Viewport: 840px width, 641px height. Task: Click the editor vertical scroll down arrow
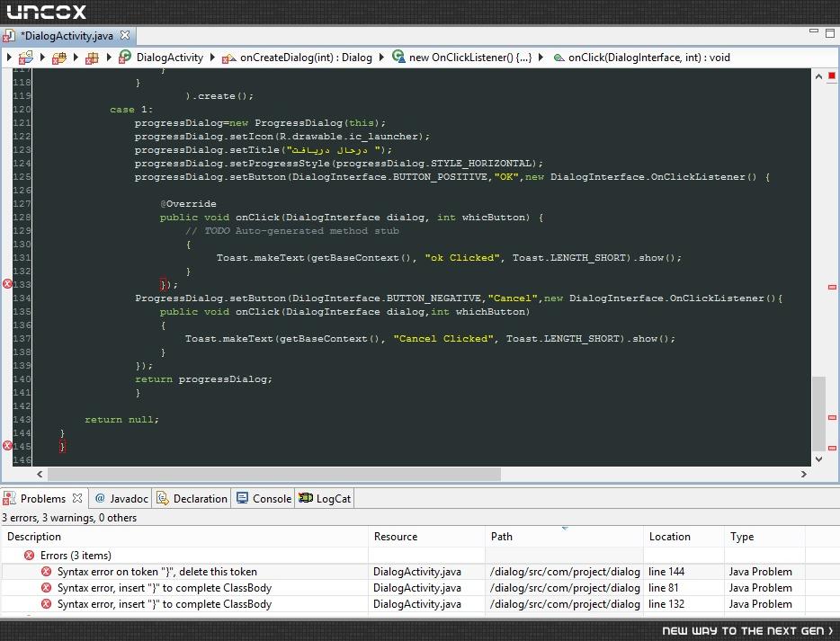click(x=818, y=458)
